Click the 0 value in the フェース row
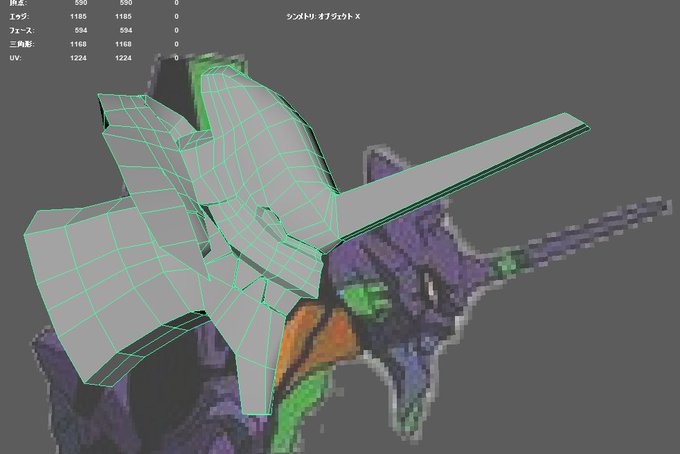 (x=177, y=30)
